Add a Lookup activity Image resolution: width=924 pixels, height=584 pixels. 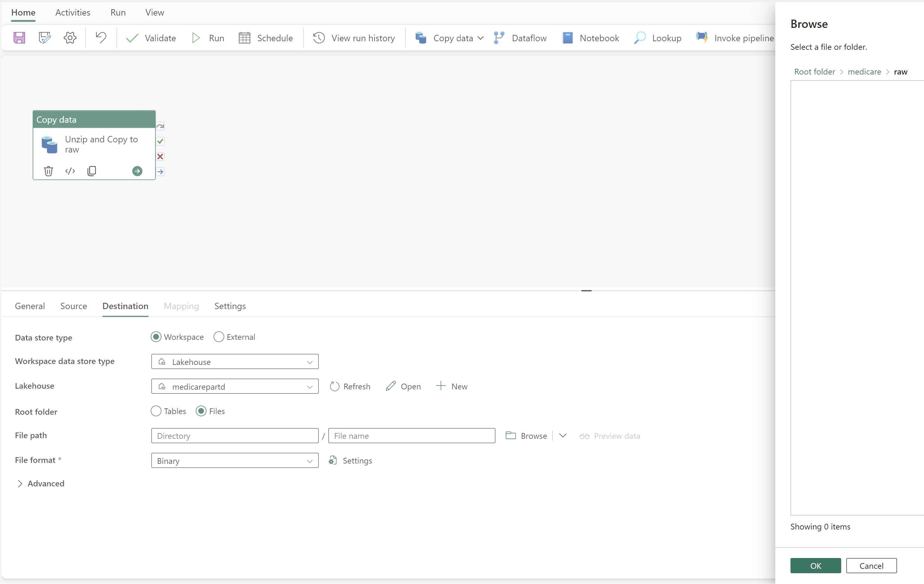coord(658,38)
